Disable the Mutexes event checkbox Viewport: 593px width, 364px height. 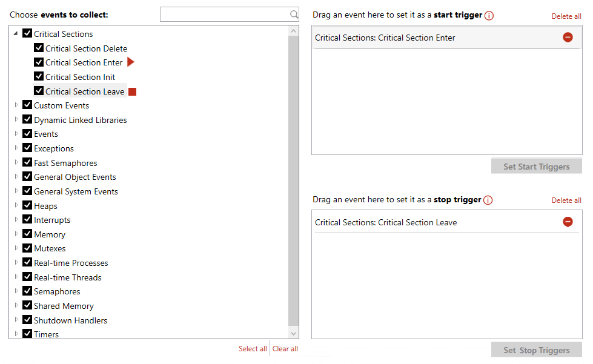point(27,248)
